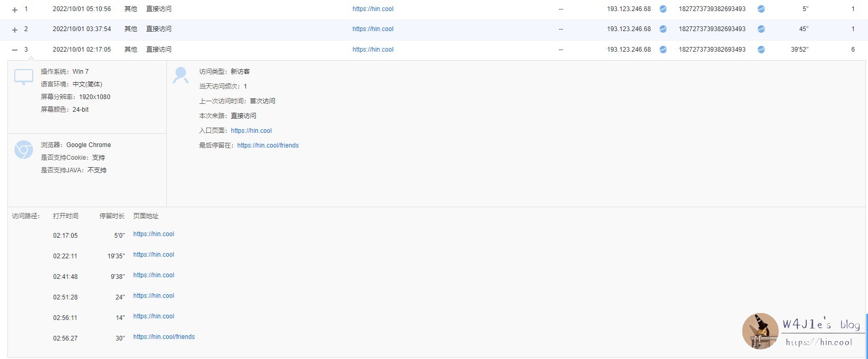The image size is (868, 359).
Task: Open the trend icon after row 3 visitor ID
Action: coord(761,50)
